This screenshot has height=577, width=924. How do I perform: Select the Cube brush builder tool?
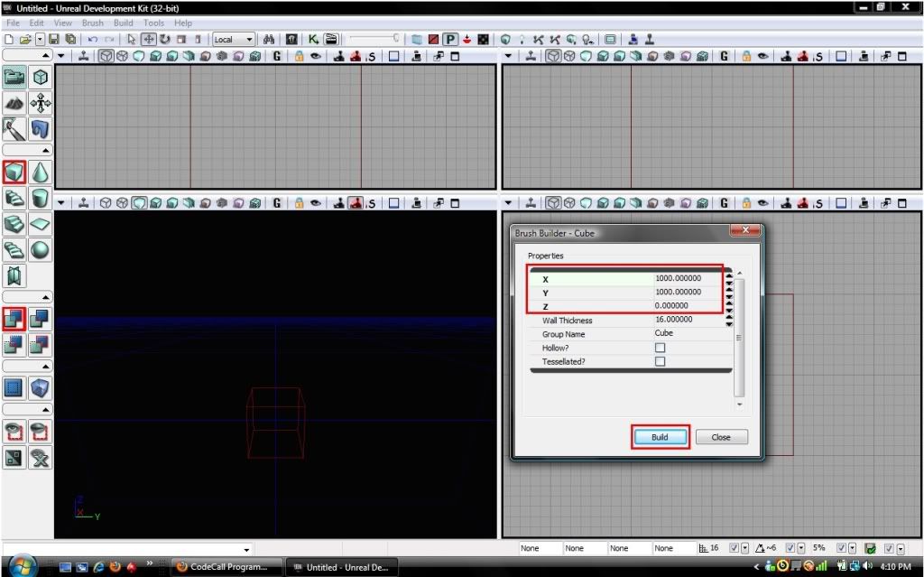(x=14, y=172)
